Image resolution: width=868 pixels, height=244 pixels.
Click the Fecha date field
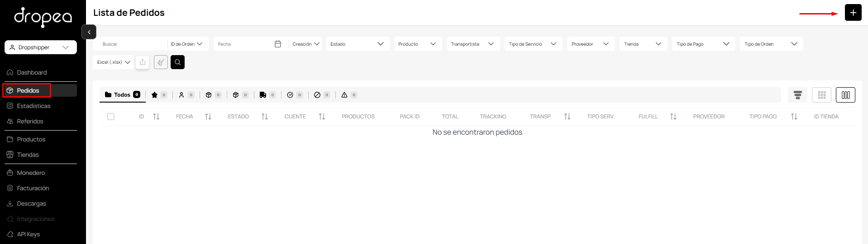[244, 44]
